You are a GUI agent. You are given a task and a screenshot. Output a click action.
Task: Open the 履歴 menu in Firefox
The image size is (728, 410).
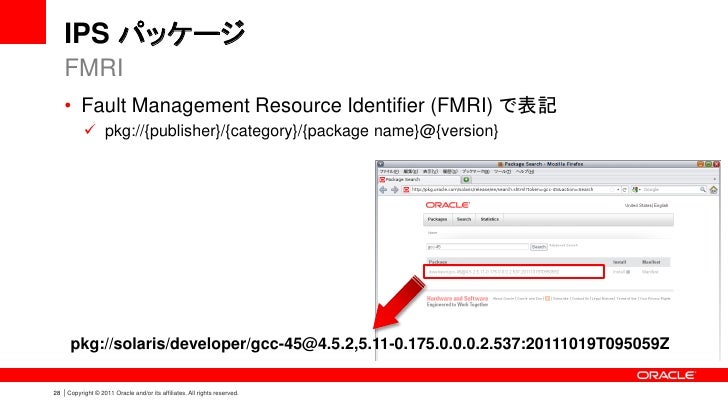click(x=449, y=172)
